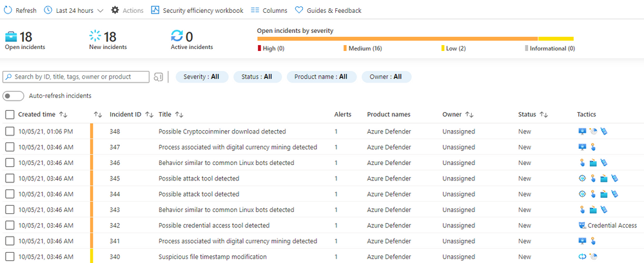Mark the checkbox for incident 341

click(x=10, y=241)
